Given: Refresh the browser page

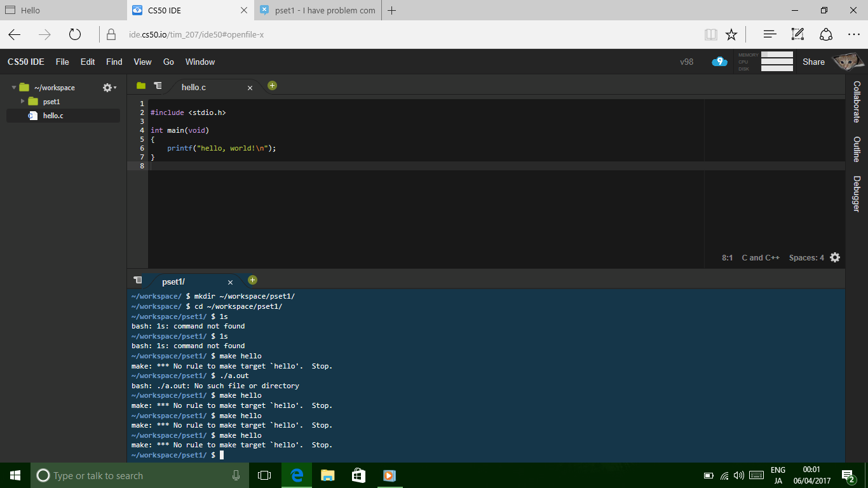Looking at the screenshot, I should tap(75, 34).
